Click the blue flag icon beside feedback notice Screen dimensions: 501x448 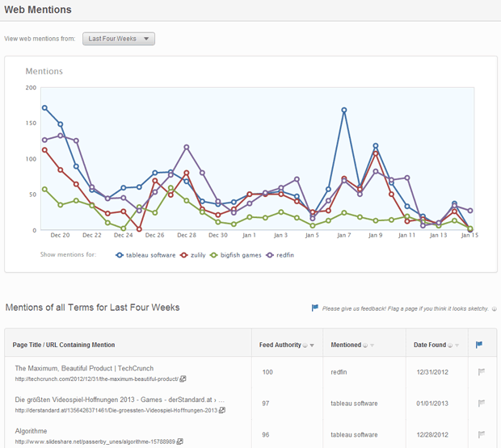click(315, 308)
